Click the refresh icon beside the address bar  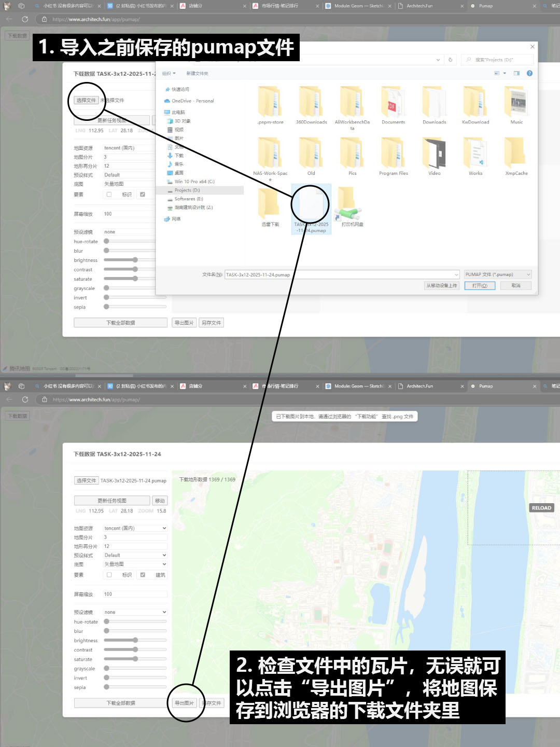coord(450,60)
